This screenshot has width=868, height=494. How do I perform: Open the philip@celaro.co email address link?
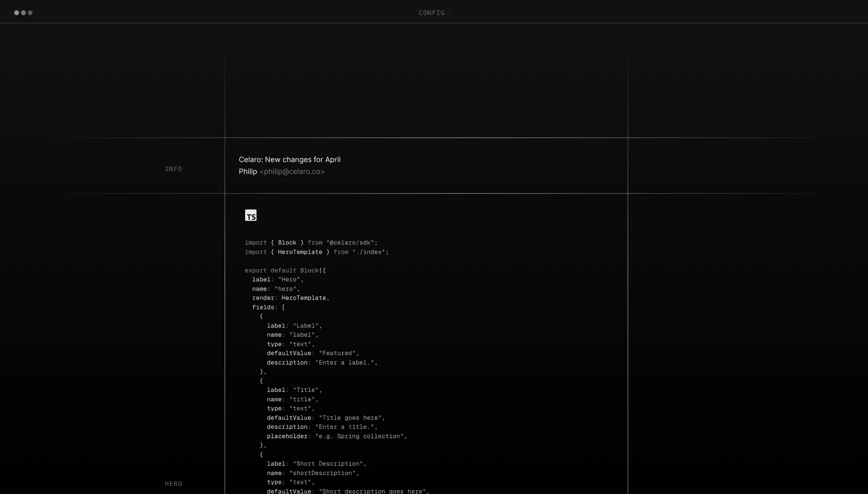(291, 172)
